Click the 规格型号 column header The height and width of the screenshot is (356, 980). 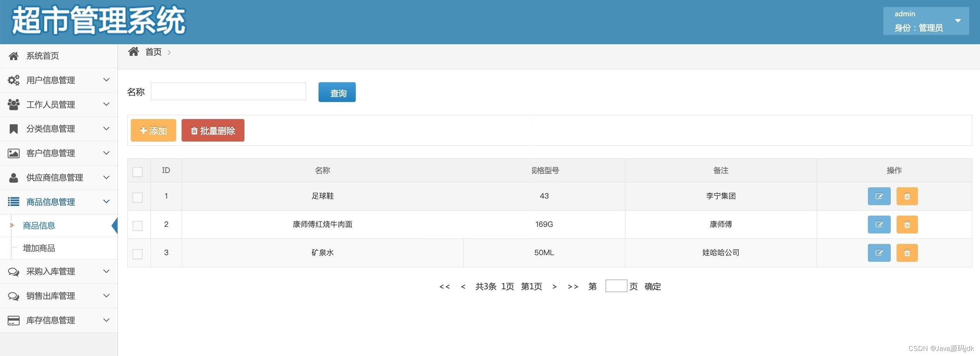[545, 171]
